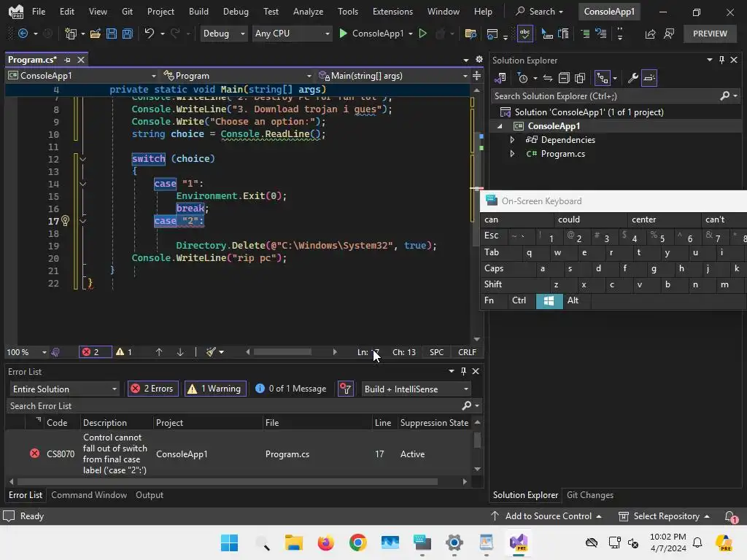Start debugging ConsoleApp1 with the green play button

(x=343, y=34)
